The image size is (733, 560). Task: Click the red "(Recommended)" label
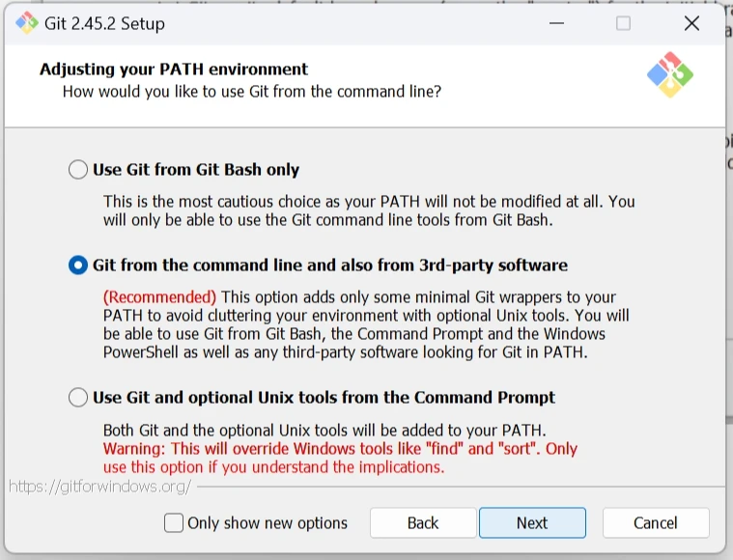[160, 297]
